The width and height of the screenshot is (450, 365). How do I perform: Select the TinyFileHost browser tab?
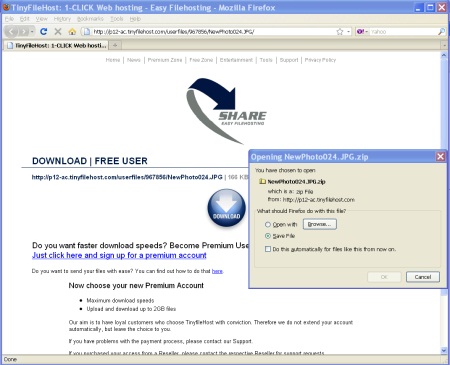(56, 45)
